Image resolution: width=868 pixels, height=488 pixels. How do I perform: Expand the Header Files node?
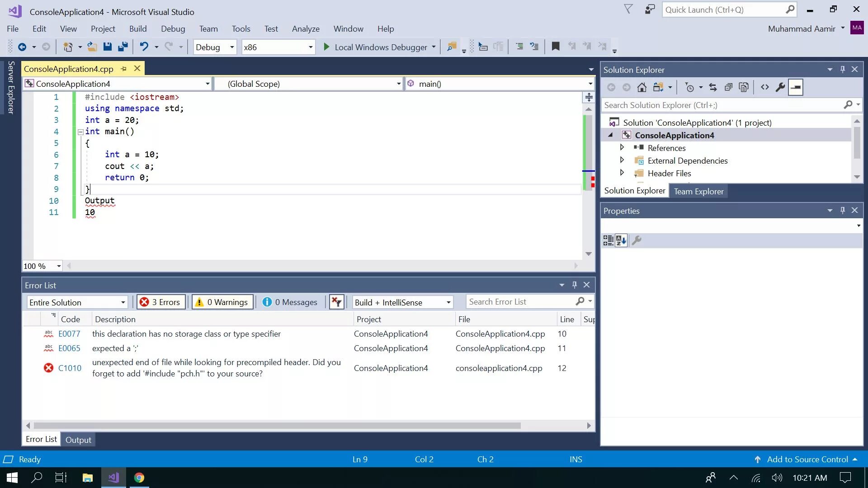tap(622, 173)
